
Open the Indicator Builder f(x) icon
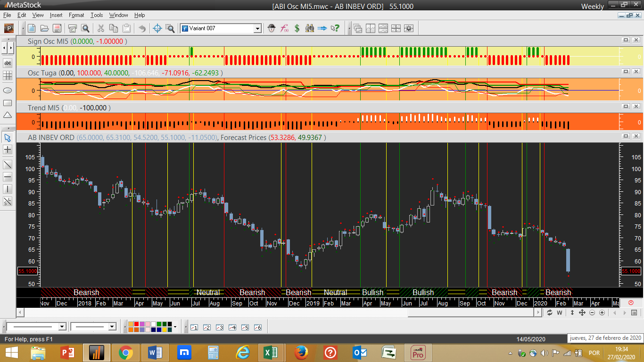[284, 28]
